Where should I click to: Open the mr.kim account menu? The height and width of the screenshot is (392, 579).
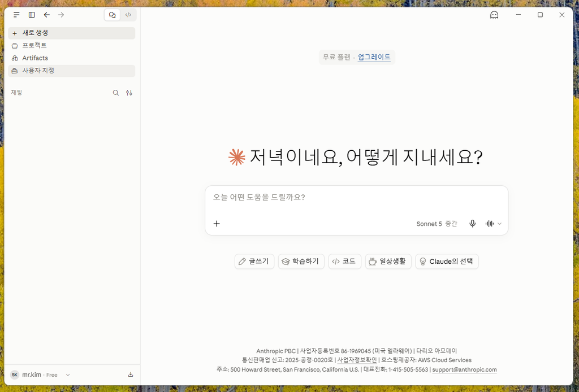40,374
